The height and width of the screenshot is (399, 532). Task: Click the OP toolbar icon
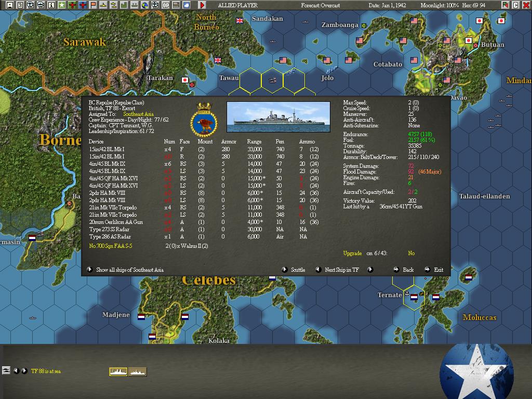tap(166, 5)
